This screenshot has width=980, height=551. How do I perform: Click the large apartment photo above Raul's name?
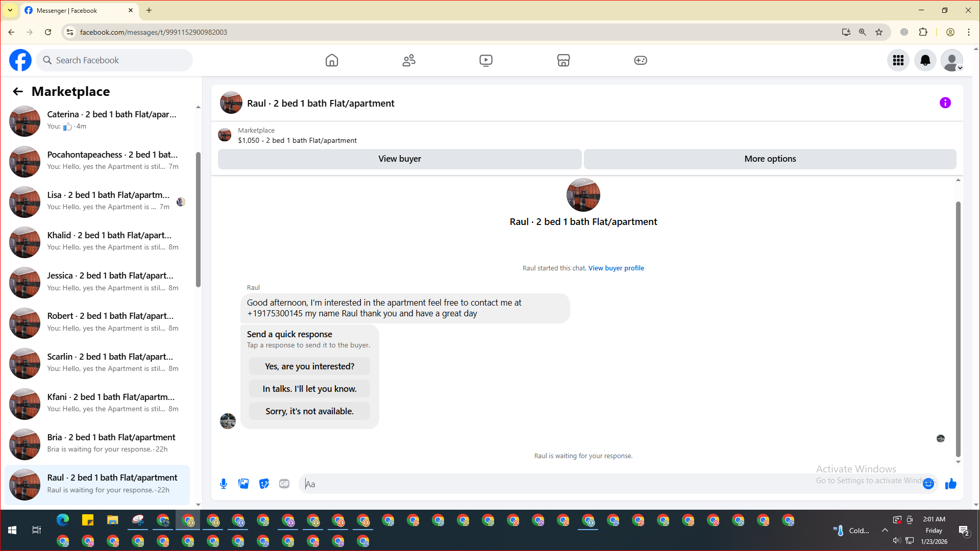click(583, 195)
